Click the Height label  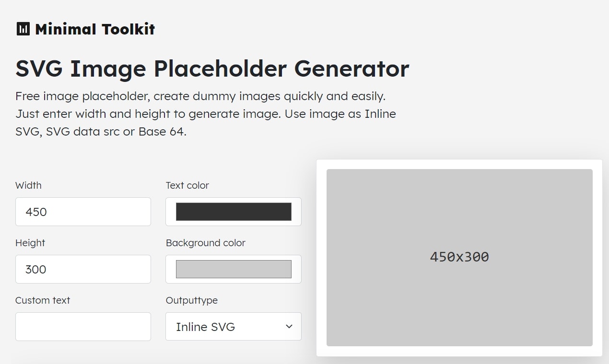(x=30, y=243)
